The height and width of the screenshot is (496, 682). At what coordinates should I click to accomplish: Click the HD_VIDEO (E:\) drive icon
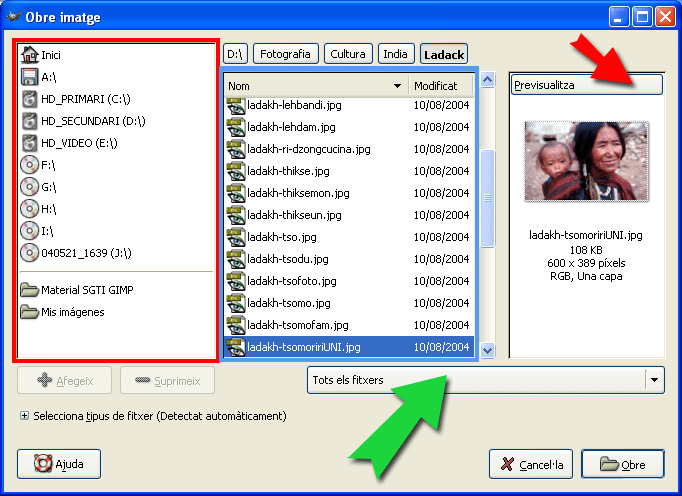[x=30, y=143]
